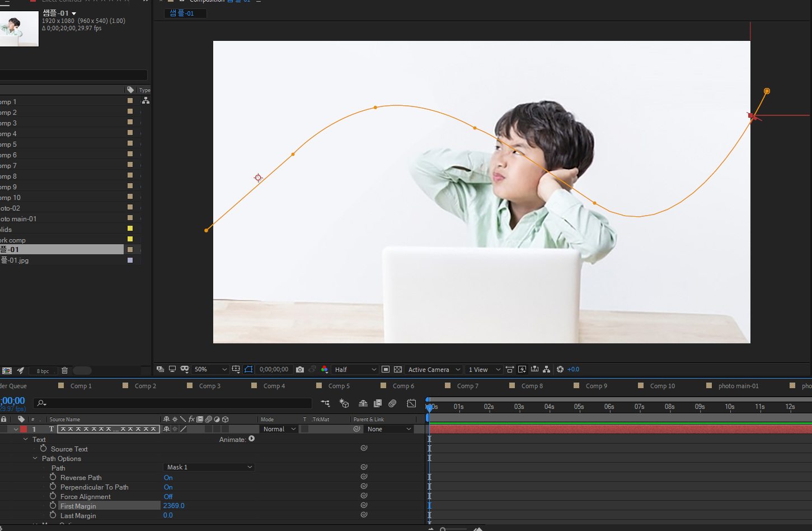Click the Project Settings rocket icon
The image size is (812, 531).
21,371
